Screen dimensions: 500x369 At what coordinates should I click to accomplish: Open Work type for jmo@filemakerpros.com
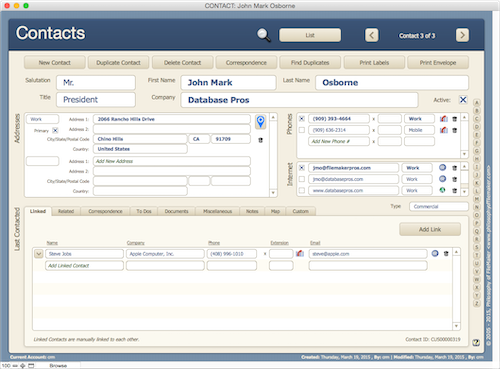pos(417,168)
